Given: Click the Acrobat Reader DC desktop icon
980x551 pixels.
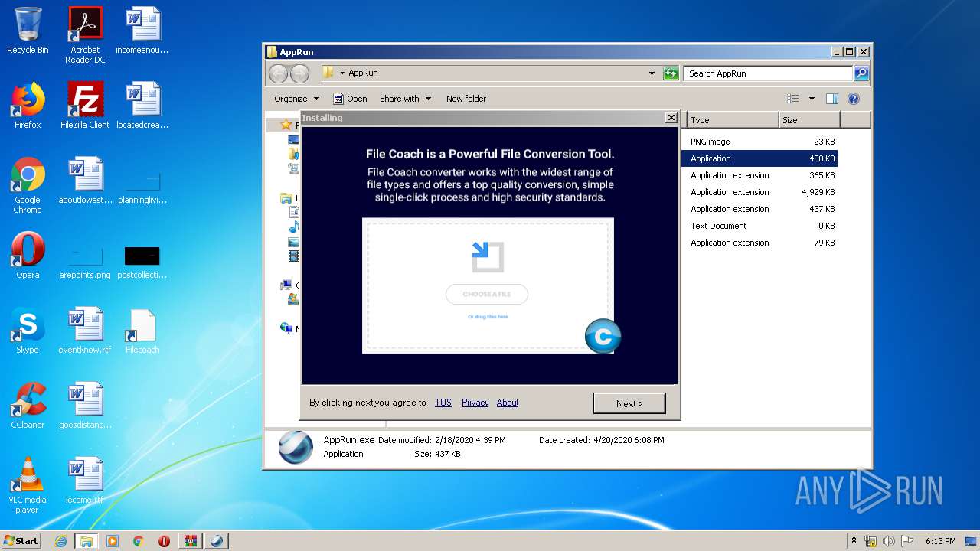Looking at the screenshot, I should point(85,35).
